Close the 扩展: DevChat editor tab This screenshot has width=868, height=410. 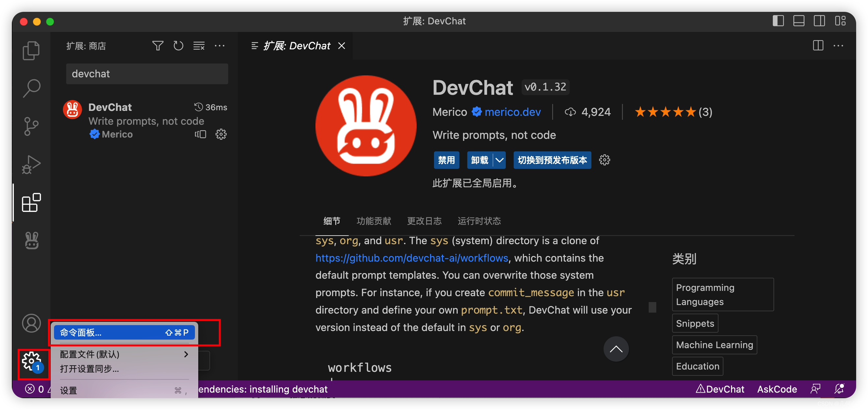[x=342, y=46]
